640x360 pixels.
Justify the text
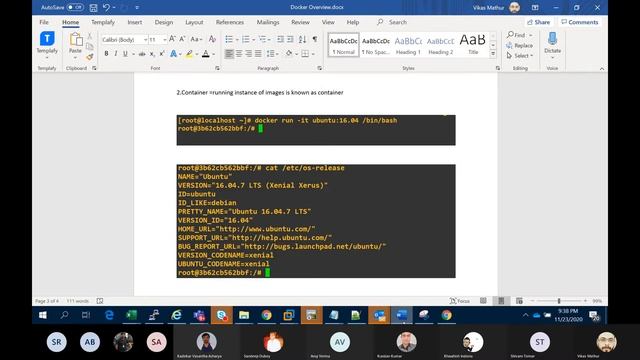[x=258, y=54]
